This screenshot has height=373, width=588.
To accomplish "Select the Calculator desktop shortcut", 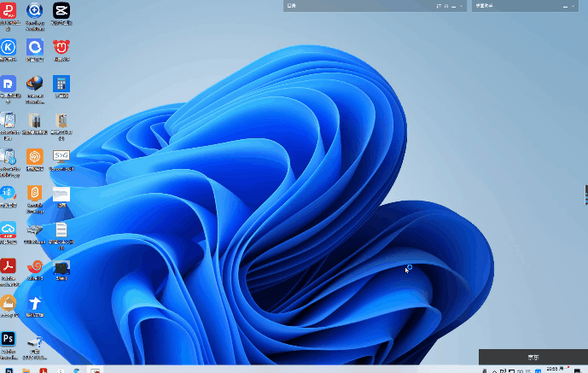I will click(61, 83).
